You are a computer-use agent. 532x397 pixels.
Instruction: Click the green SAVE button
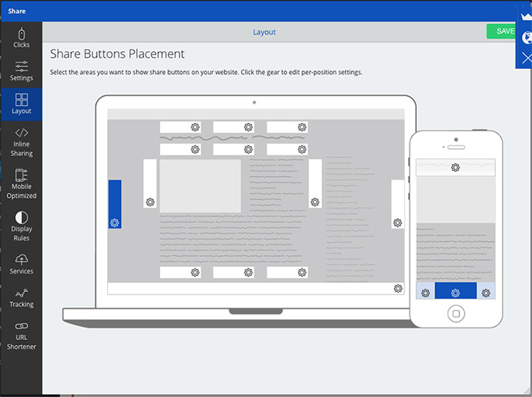coord(501,31)
